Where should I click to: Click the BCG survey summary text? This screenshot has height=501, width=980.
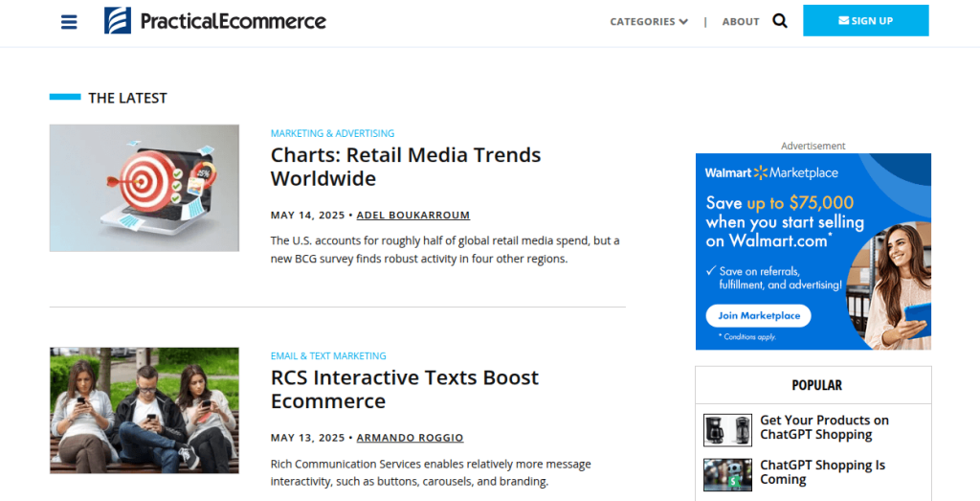[x=445, y=250]
